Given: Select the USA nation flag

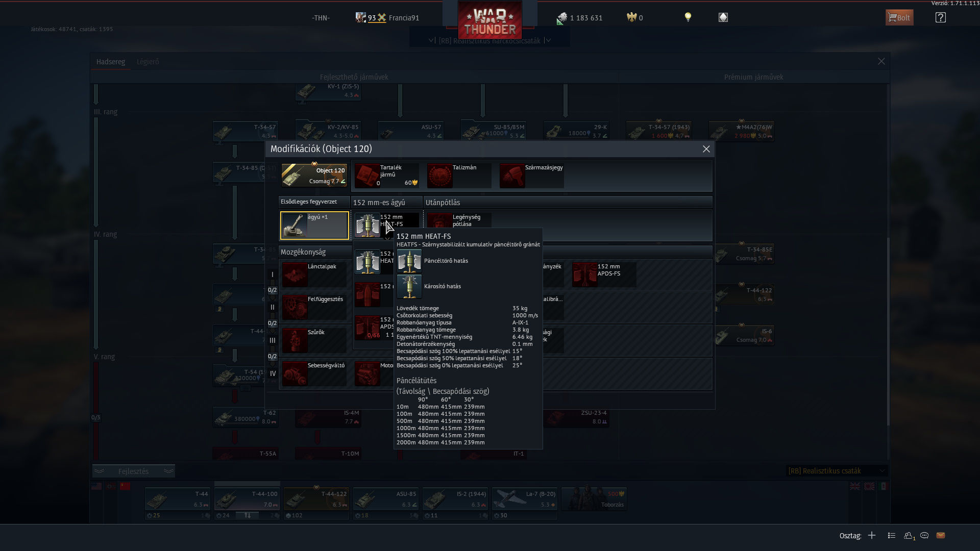Looking at the screenshot, I should (96, 486).
